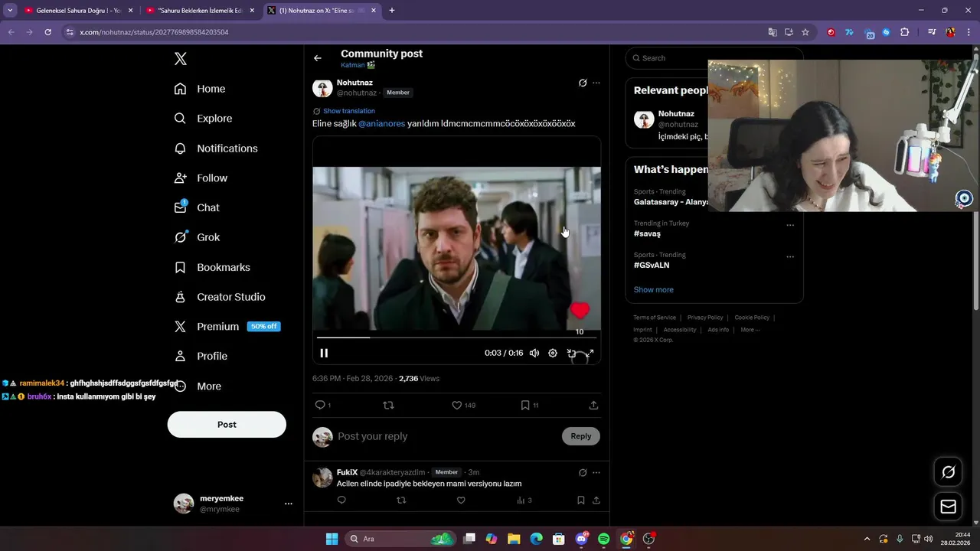Open more options on FukiX's reply
980x551 pixels.
pos(596,472)
